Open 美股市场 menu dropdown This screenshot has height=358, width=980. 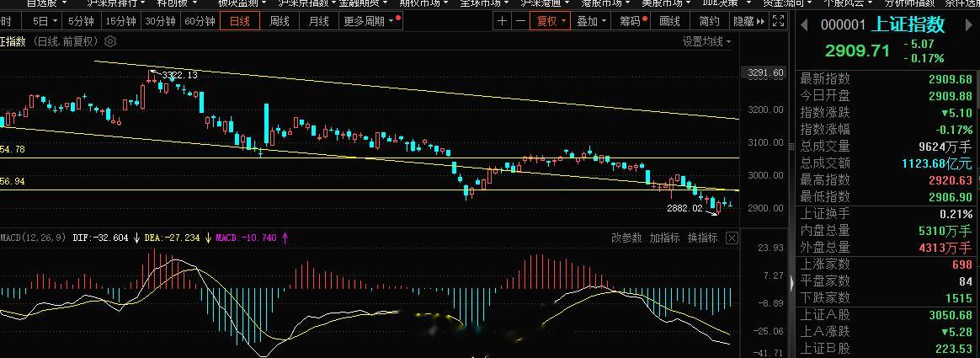[666, 3]
